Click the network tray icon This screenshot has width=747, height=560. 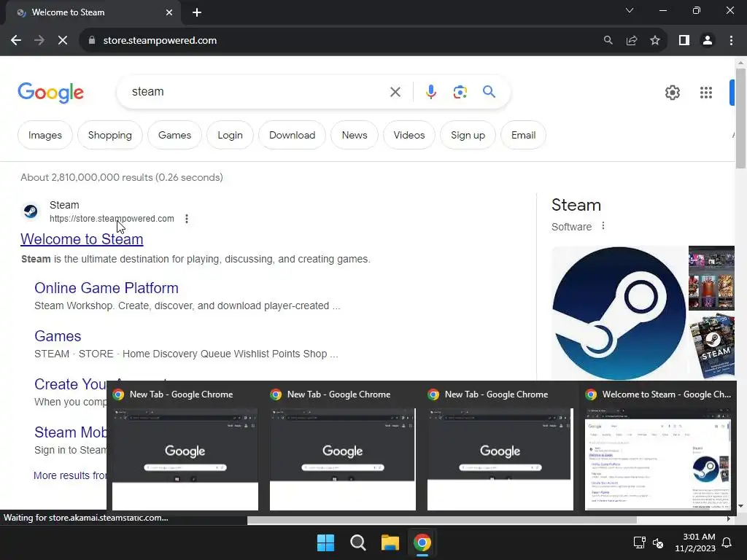(x=639, y=542)
